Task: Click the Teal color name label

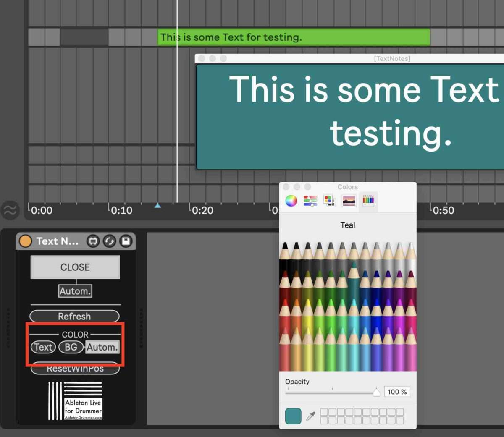Action: 348,225
